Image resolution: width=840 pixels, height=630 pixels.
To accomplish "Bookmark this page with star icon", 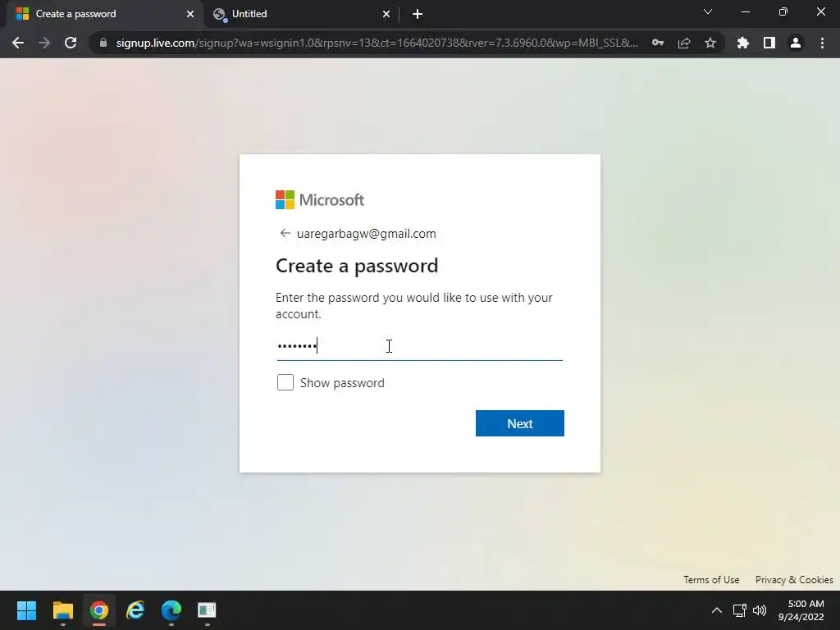I will click(x=710, y=43).
